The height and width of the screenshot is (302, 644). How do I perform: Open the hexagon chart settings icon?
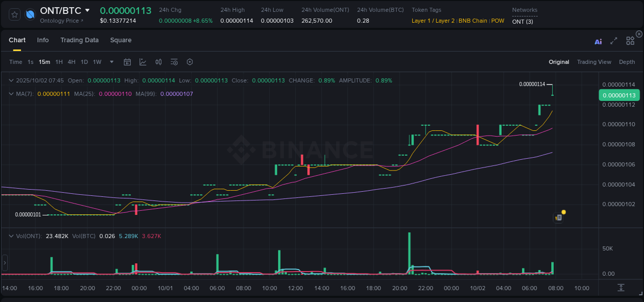pyautogui.click(x=190, y=62)
